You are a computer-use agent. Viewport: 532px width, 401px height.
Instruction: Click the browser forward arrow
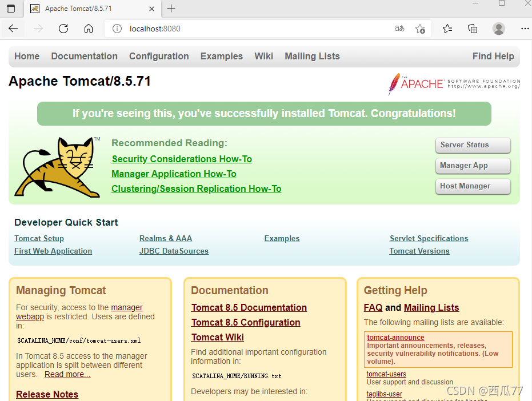38,29
